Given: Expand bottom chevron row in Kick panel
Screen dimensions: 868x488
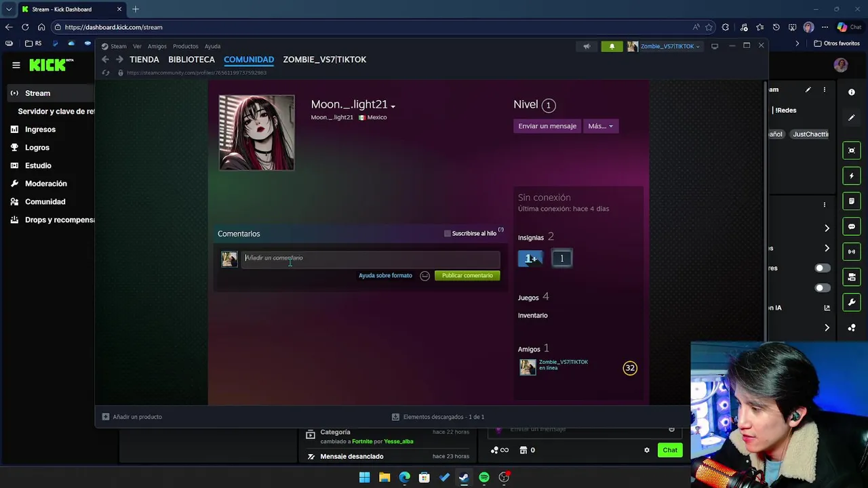Looking at the screenshot, I should 827,328.
